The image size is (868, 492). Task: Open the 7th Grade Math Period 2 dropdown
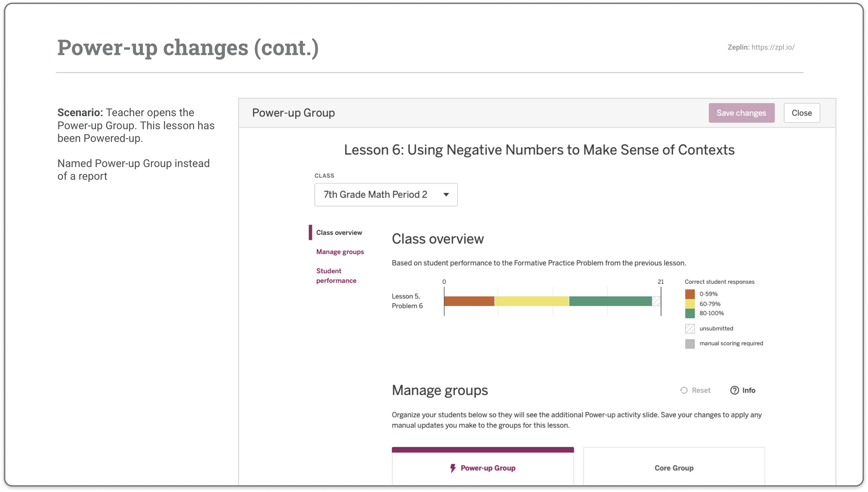click(x=386, y=195)
